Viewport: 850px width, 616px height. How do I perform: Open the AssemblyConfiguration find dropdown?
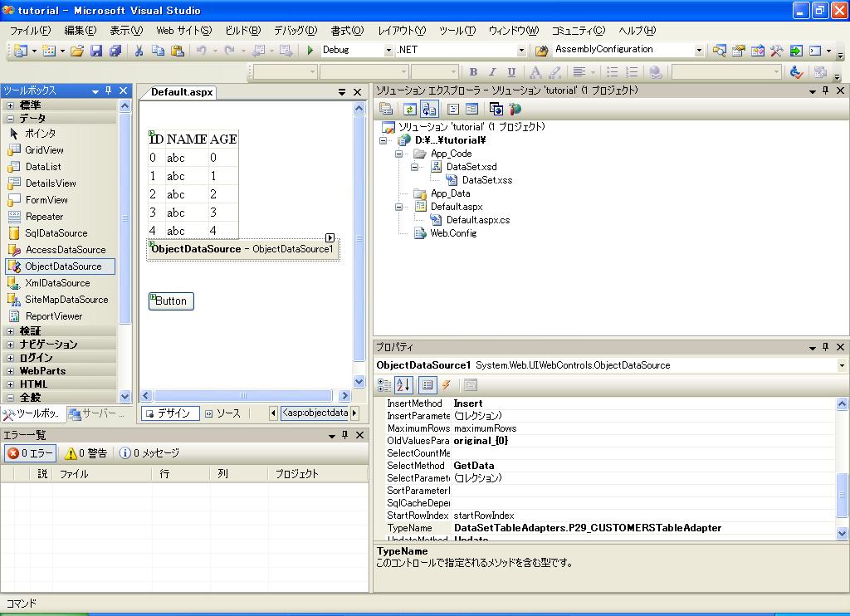click(699, 51)
